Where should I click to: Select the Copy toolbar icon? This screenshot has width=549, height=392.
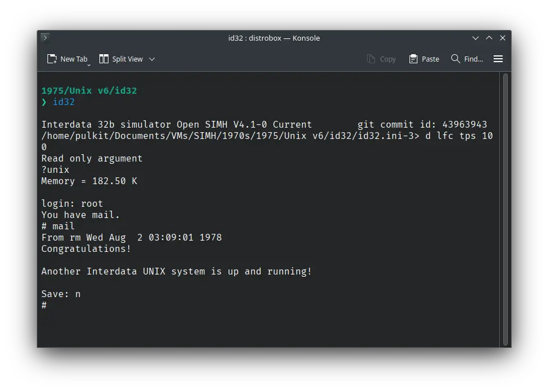tap(381, 58)
